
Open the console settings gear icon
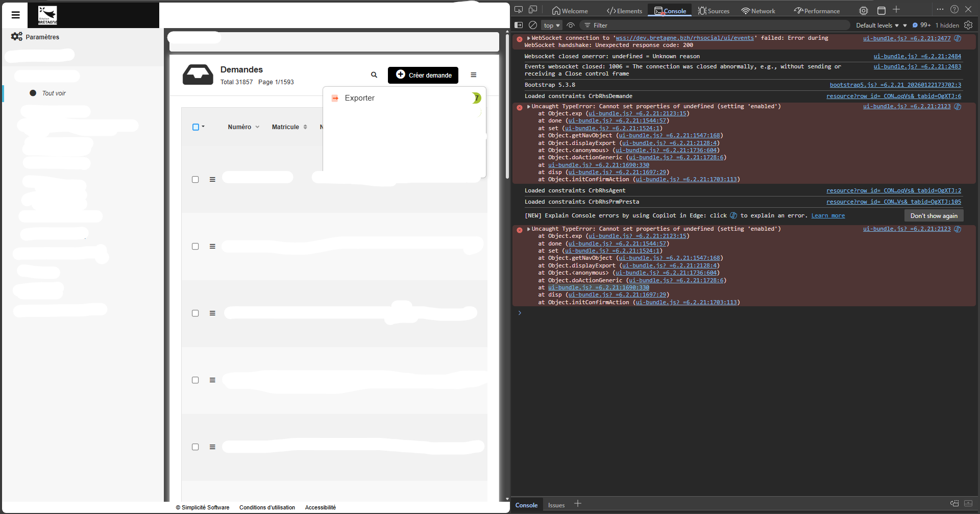click(x=968, y=25)
